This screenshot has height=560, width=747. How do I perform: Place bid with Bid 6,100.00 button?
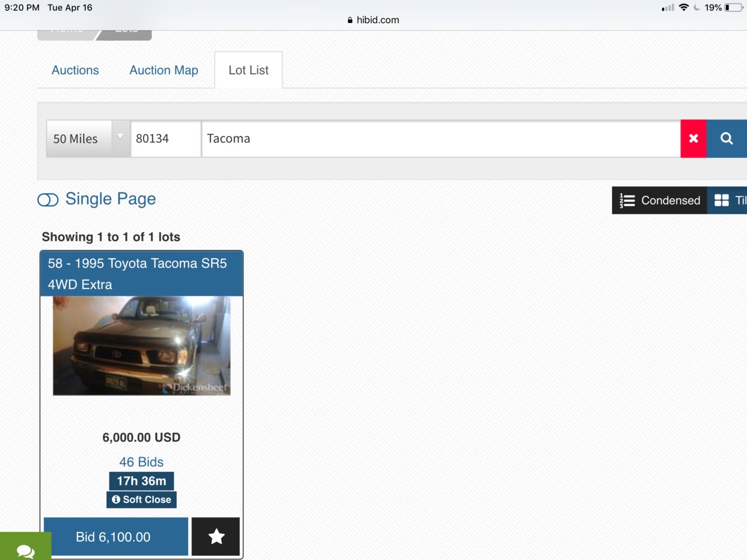click(x=116, y=537)
